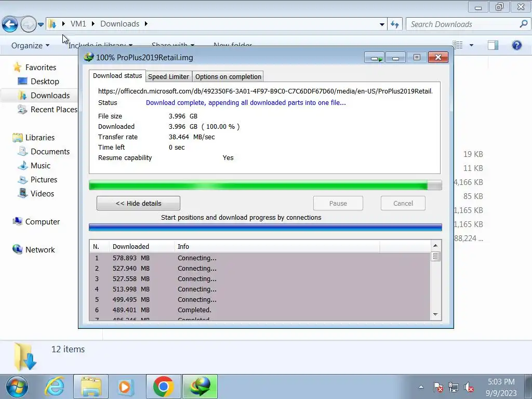Open the Options on completion tab
The width and height of the screenshot is (532, 399).
pos(228,77)
